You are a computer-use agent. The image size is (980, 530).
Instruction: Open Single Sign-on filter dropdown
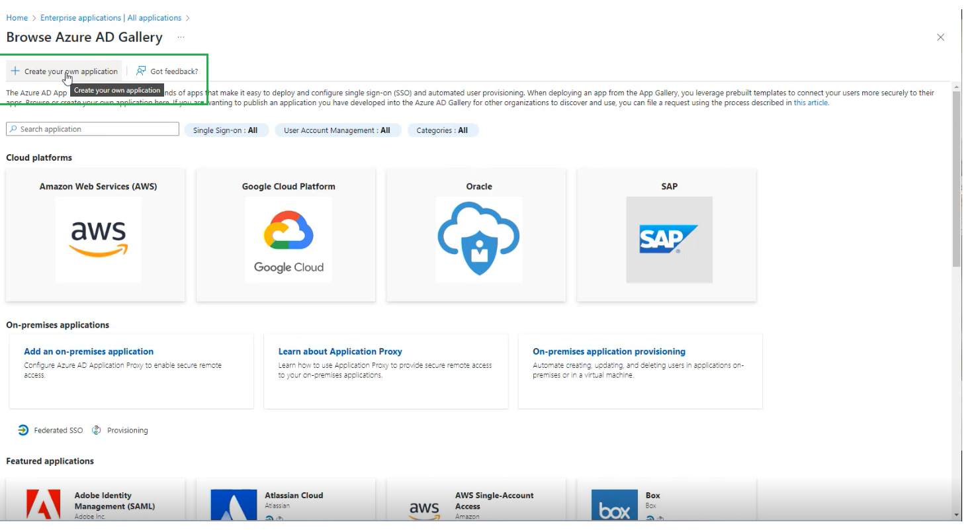[226, 130]
